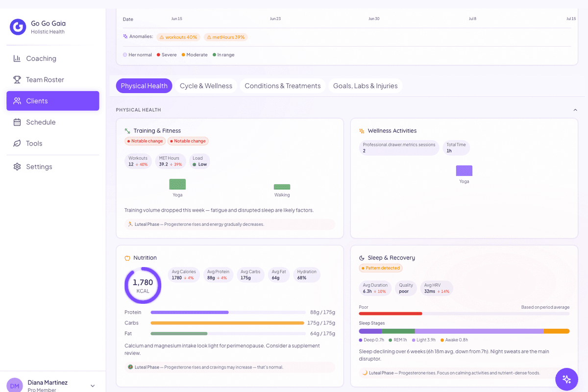The height and width of the screenshot is (392, 588).
Task: Click the Sleep Stages segmented bar
Action: [x=464, y=331]
